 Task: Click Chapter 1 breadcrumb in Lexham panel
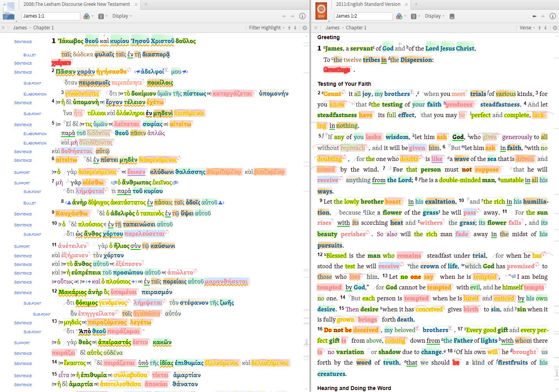tap(43, 28)
